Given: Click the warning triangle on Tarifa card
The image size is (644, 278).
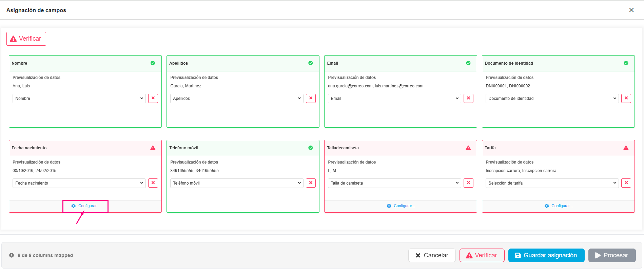Looking at the screenshot, I should 626,148.
